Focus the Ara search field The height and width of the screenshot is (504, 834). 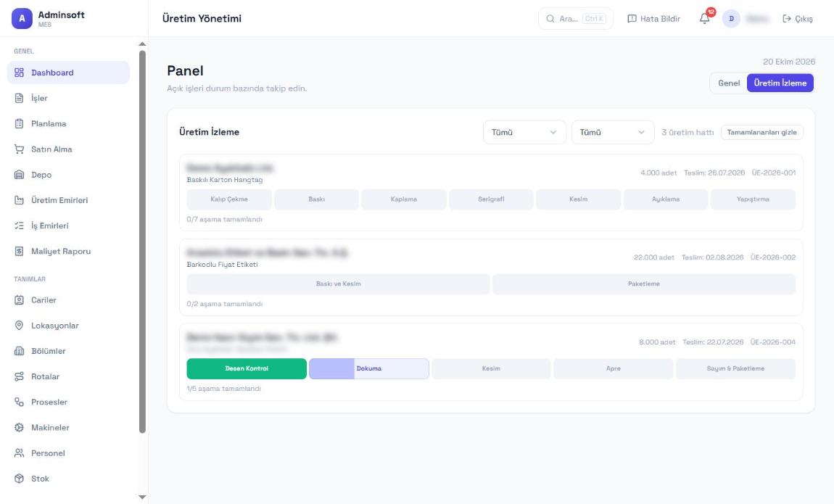[x=576, y=19]
